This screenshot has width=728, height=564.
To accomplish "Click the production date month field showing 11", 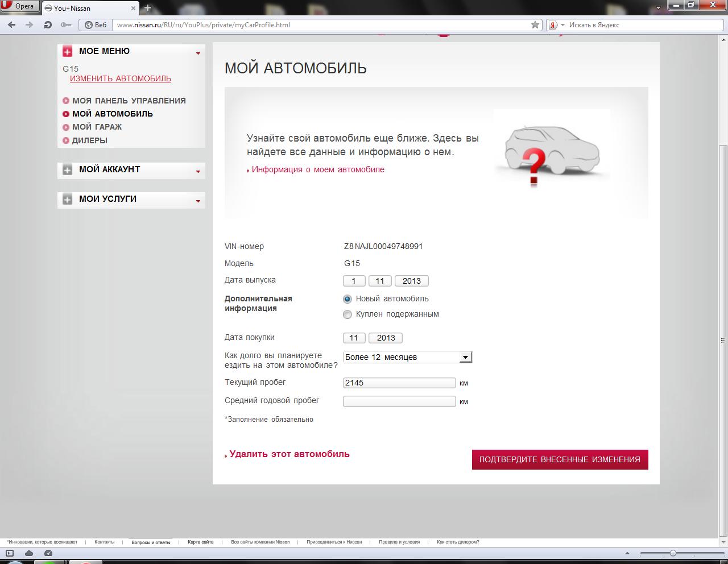I will [x=380, y=281].
